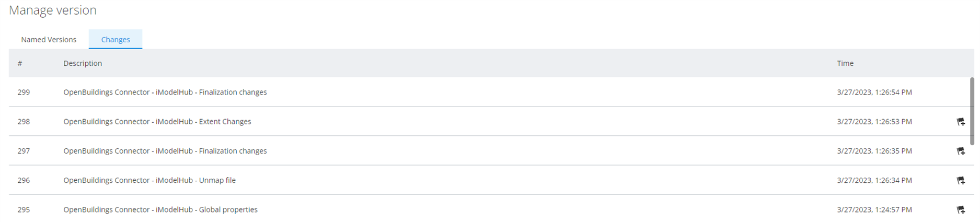
Task: Click the # column header
Action: click(20, 63)
